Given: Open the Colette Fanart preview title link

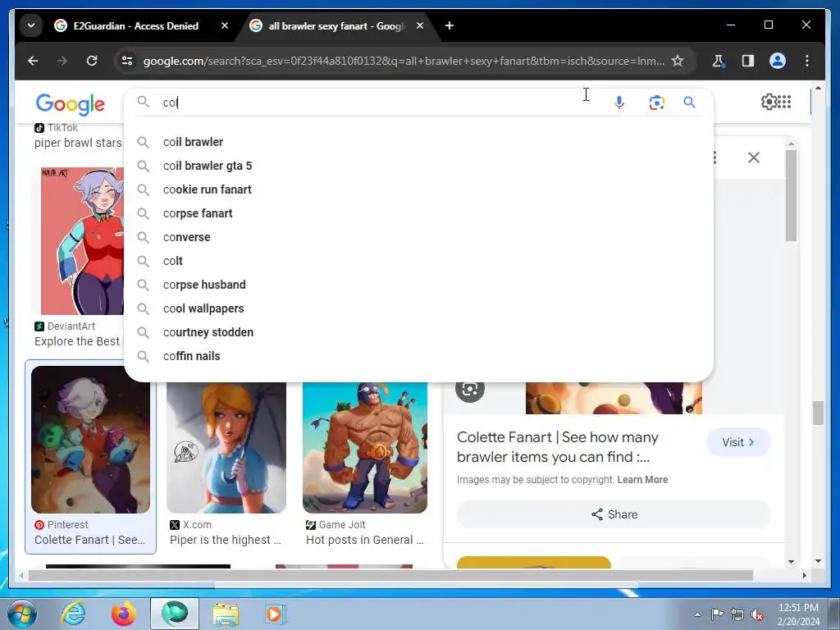Looking at the screenshot, I should [557, 447].
